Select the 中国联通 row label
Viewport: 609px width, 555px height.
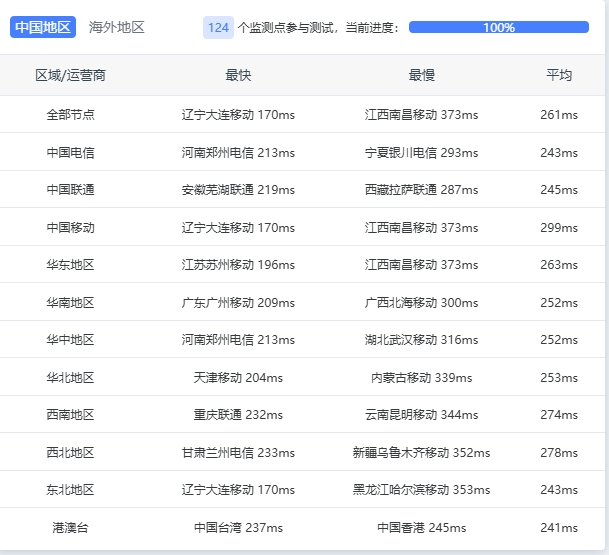click(x=70, y=190)
